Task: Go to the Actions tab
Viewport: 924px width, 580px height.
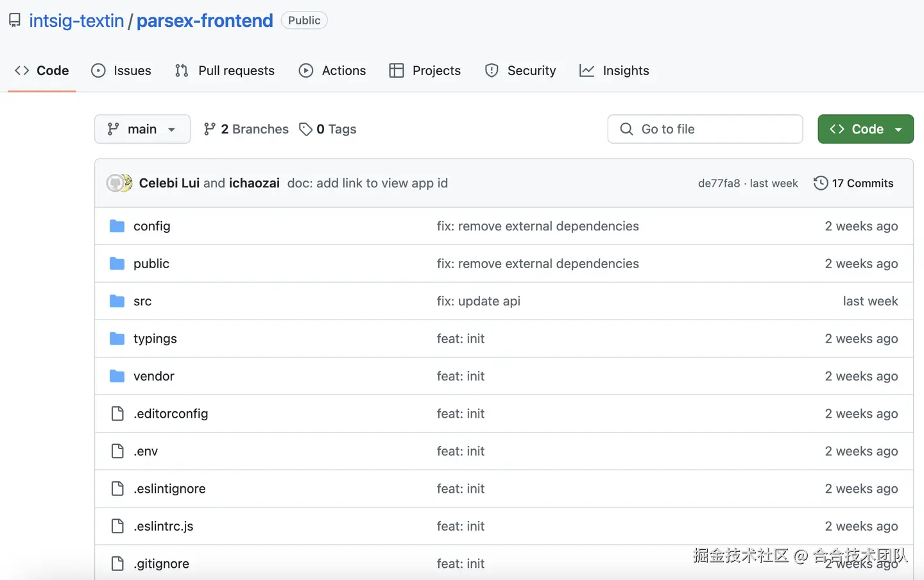Action: pyautogui.click(x=332, y=71)
